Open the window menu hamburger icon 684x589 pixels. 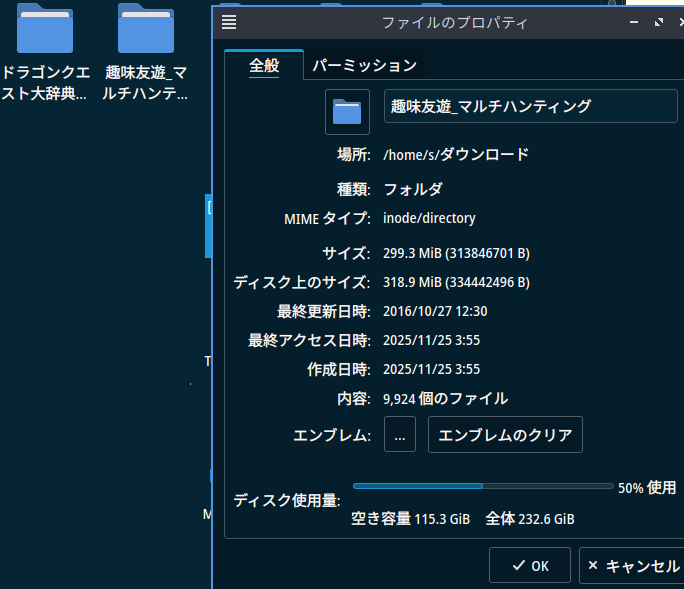pyautogui.click(x=229, y=22)
